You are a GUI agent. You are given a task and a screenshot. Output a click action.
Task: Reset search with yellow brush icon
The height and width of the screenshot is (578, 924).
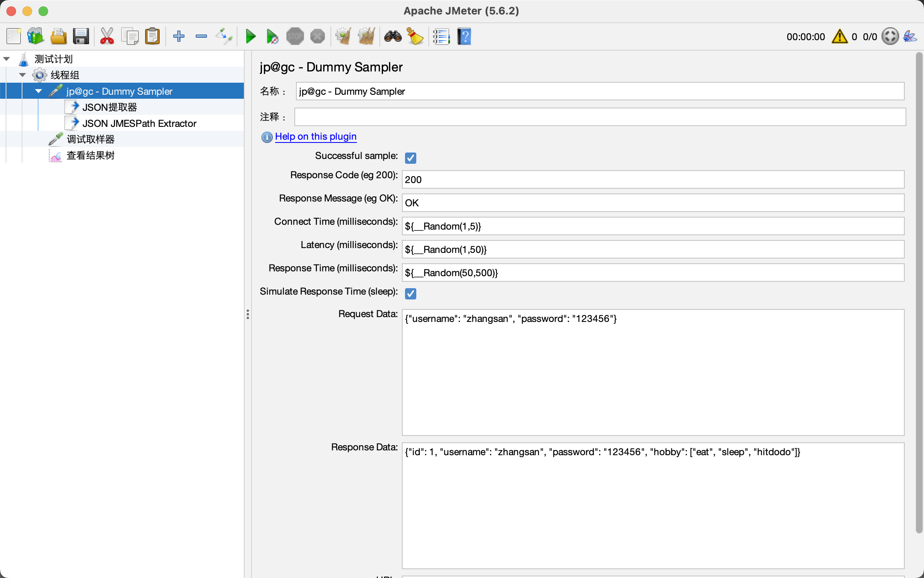coord(415,37)
